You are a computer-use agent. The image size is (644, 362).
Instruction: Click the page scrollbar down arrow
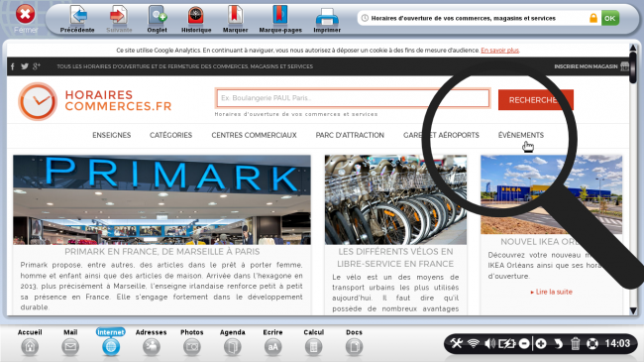(633, 310)
